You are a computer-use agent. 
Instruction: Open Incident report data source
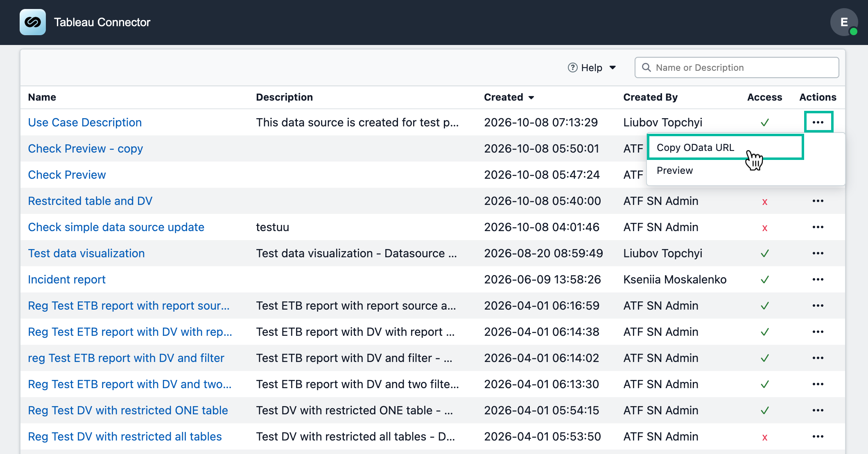pos(67,279)
